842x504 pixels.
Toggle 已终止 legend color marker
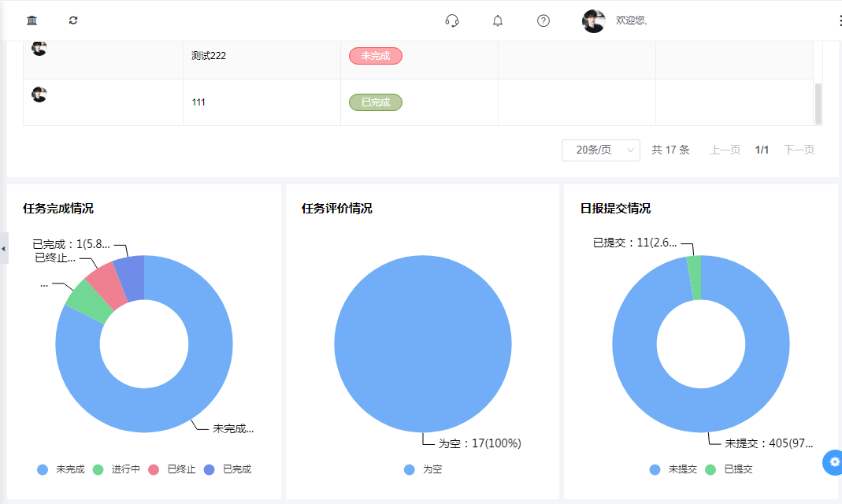click(154, 469)
